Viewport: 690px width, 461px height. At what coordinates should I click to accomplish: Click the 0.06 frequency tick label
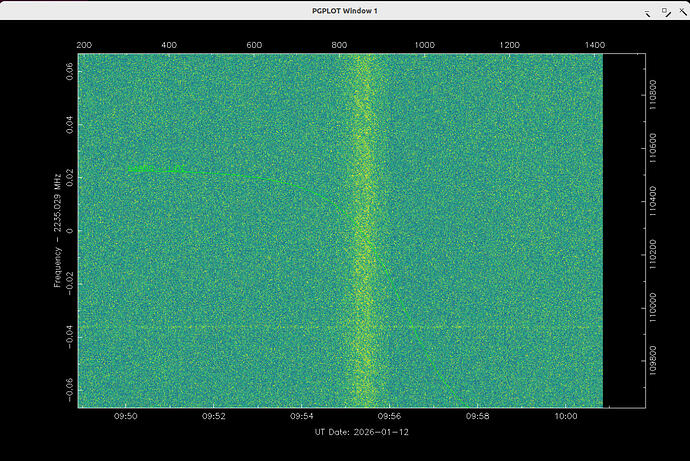click(68, 70)
